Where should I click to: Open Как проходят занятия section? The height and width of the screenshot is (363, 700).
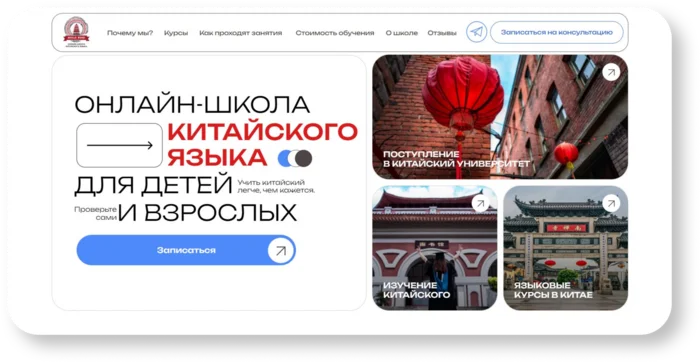tap(241, 33)
